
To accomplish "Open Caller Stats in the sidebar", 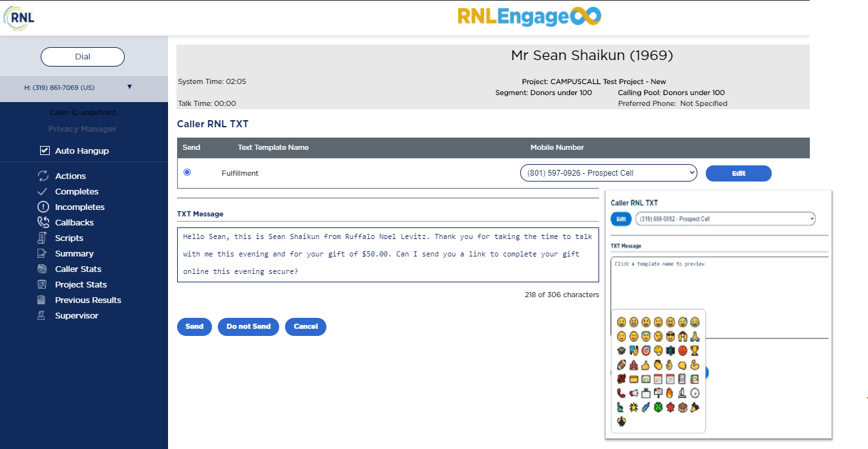I will (78, 269).
